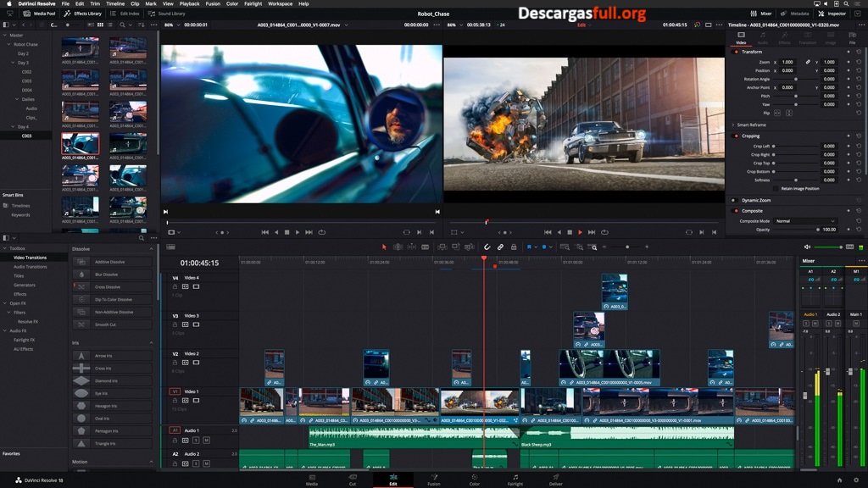Mute the Audio 1 track
The image size is (868, 488).
coord(207,441)
